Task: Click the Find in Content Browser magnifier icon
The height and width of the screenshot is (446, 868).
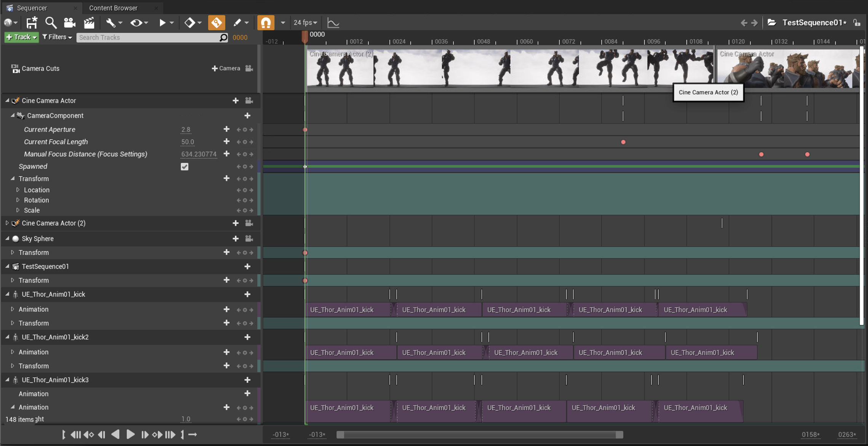Action: 51,23
